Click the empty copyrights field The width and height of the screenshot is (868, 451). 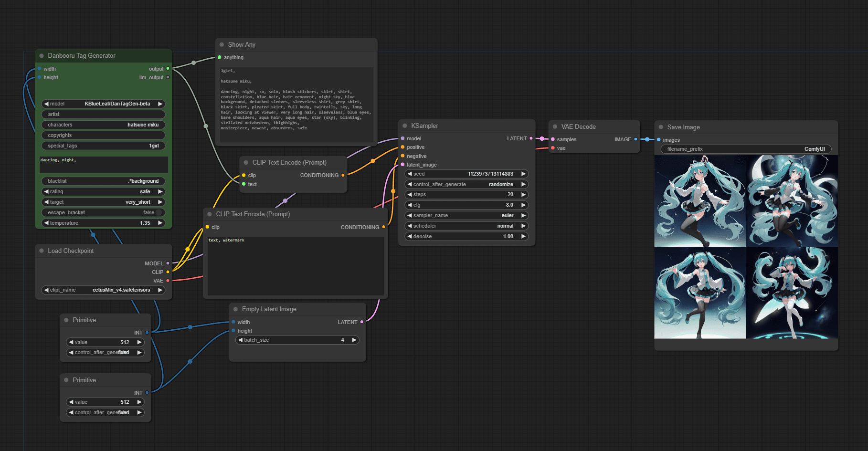point(103,135)
